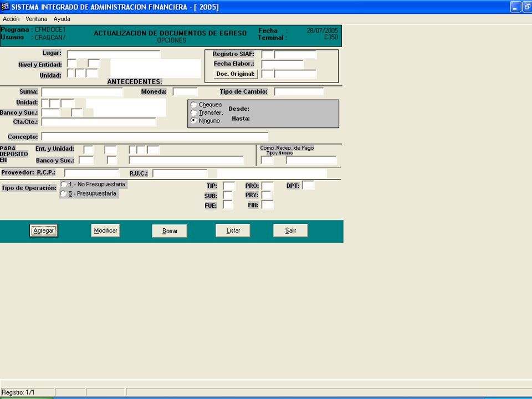This screenshot has height=399, width=532.
Task: Click the first small Registro SIAF box
Action: click(x=267, y=54)
